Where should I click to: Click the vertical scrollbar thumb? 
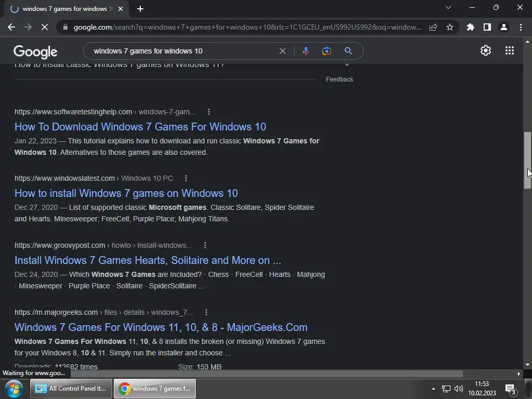pyautogui.click(x=527, y=160)
